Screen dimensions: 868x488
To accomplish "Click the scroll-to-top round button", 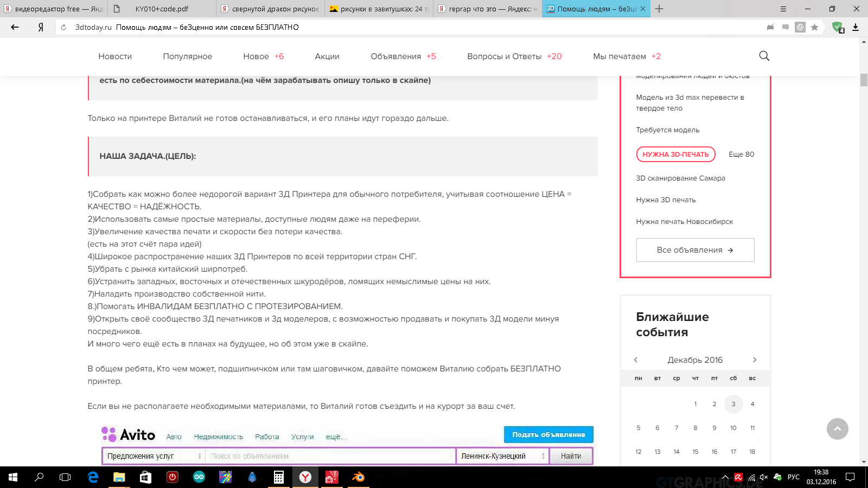I will coord(837,428).
